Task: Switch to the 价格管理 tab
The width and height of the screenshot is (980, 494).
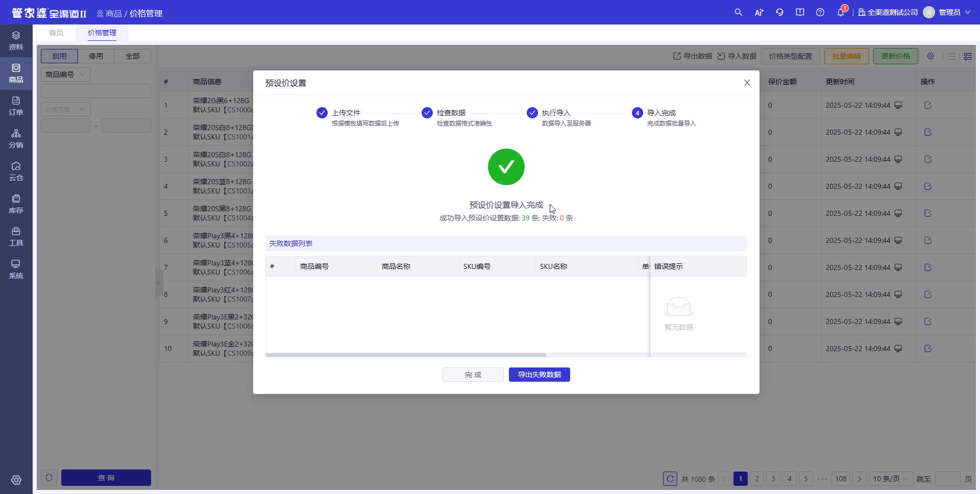Action: (x=102, y=33)
